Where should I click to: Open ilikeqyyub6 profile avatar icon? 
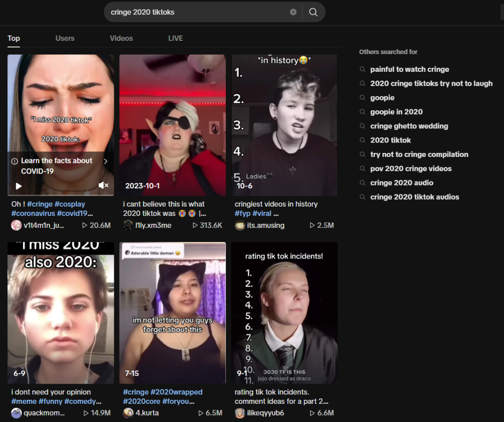point(240,413)
